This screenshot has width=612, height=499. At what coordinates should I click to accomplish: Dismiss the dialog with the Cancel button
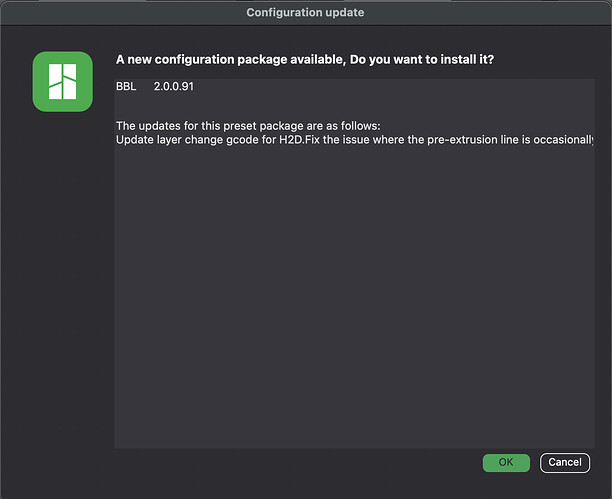coord(565,463)
